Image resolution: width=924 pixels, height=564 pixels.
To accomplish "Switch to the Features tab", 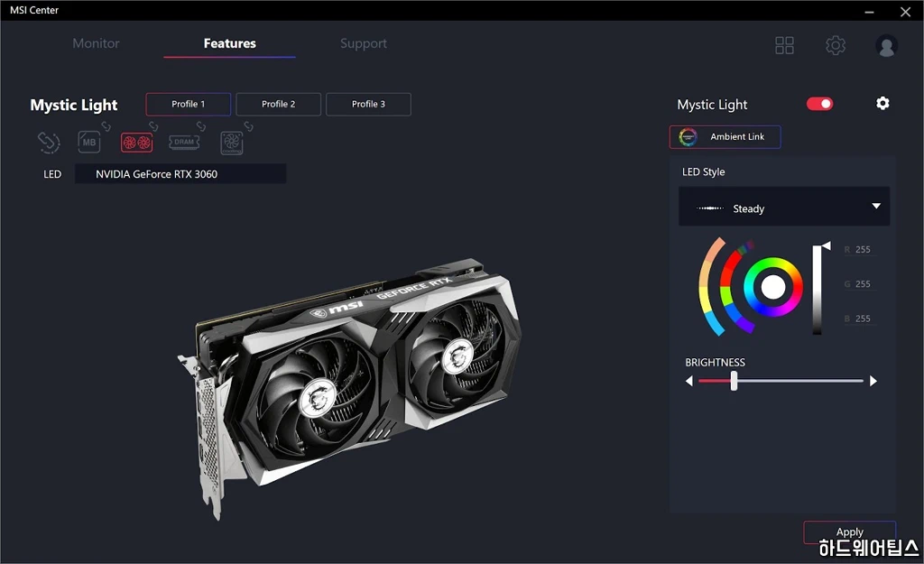I will (230, 43).
